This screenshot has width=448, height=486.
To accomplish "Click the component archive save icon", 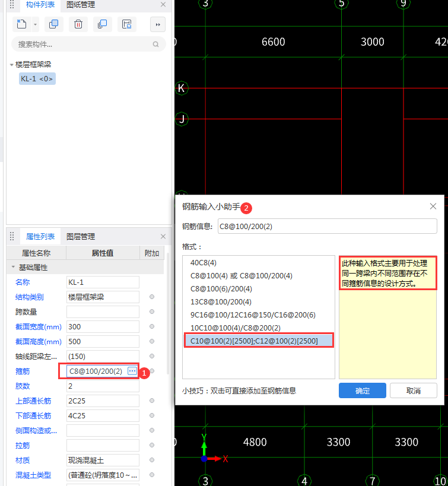I will [x=127, y=24].
